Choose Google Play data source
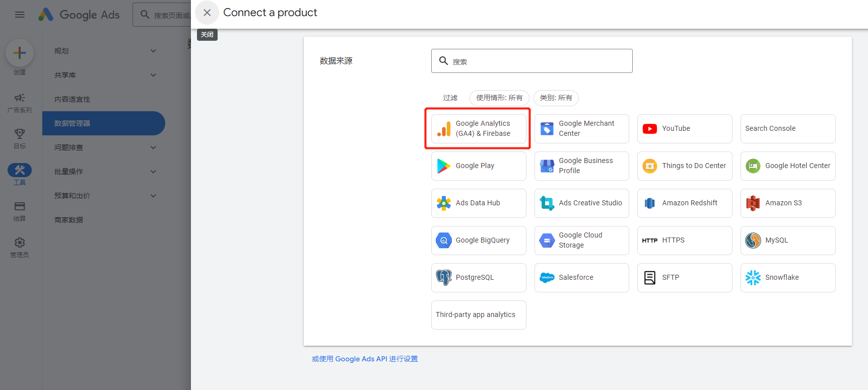This screenshot has height=390, width=868. tap(479, 166)
